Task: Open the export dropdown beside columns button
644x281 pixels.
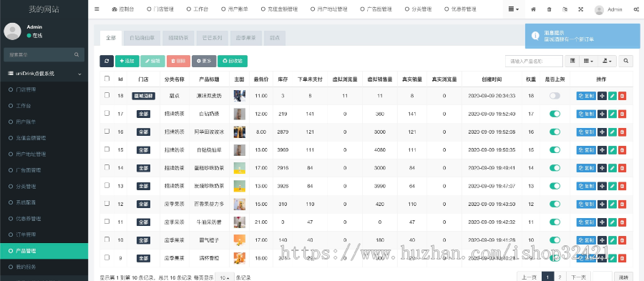Action: click(607, 61)
